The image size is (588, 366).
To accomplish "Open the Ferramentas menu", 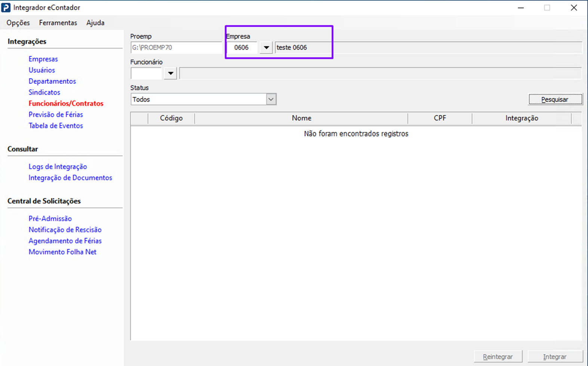I will tap(58, 23).
